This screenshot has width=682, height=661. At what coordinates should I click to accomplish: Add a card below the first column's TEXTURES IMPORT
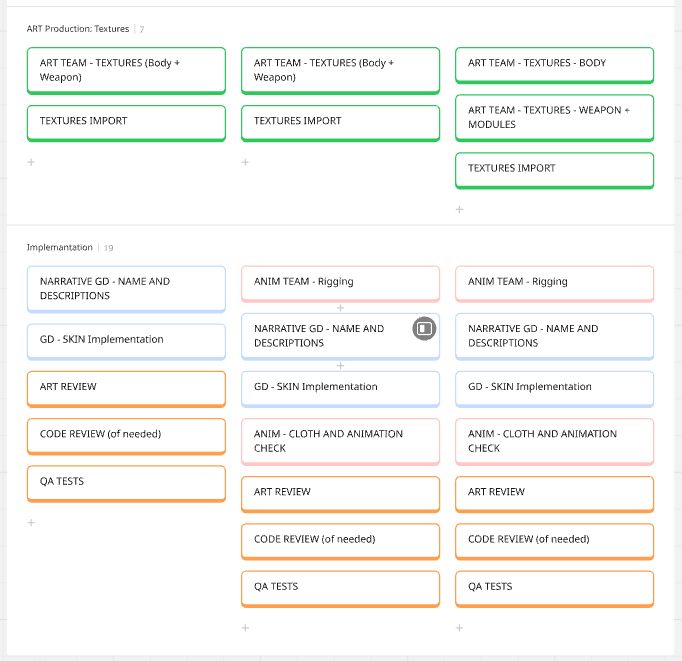pyautogui.click(x=31, y=162)
